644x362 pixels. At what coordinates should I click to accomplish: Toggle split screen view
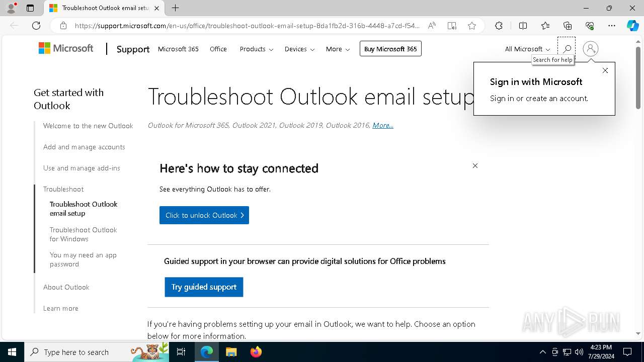pyautogui.click(x=523, y=26)
